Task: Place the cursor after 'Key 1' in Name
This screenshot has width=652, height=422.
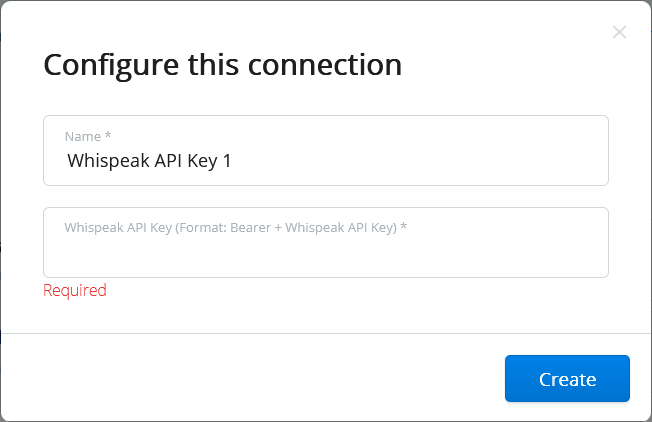Action: pos(234,160)
